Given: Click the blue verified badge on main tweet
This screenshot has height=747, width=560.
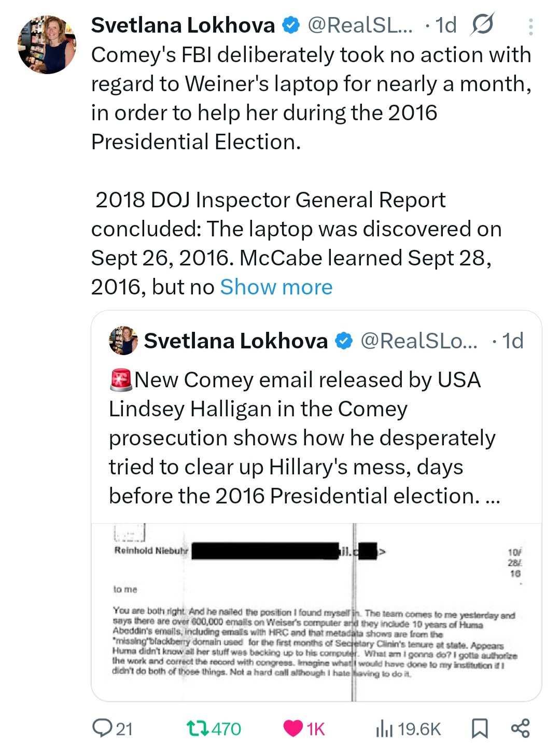Looking at the screenshot, I should (291, 25).
